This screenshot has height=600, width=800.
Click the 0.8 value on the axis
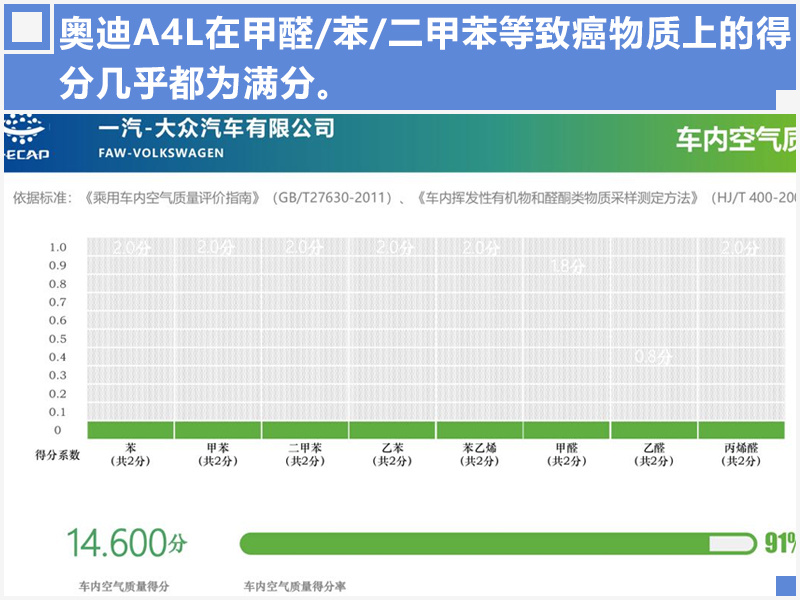[x=58, y=284]
